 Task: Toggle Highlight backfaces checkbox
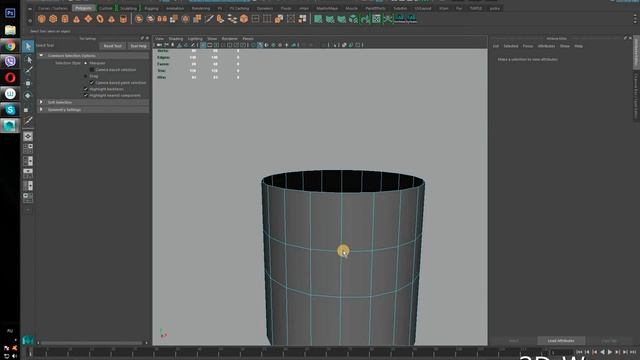(86, 89)
